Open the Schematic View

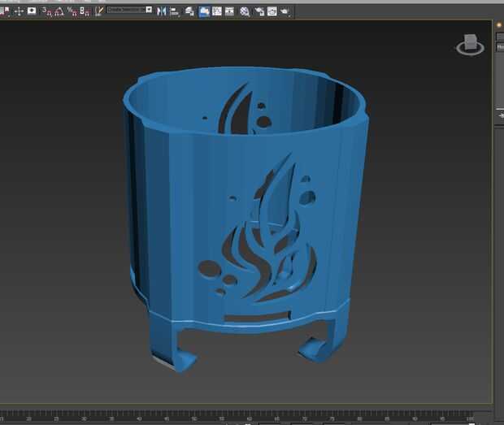230,11
